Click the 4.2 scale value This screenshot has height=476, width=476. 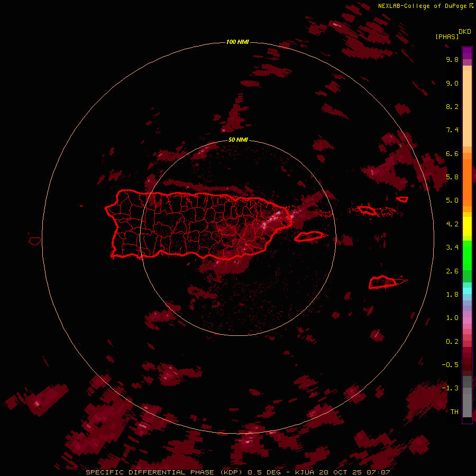point(452,224)
